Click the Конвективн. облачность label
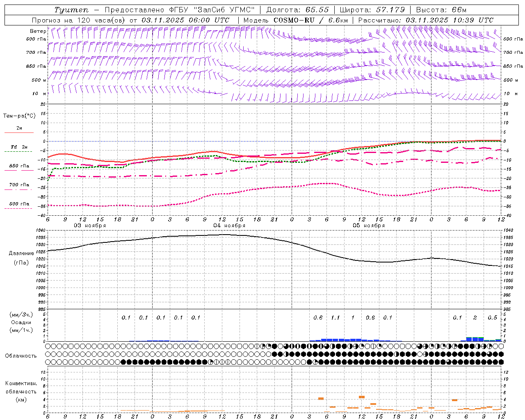This screenshot has height=420, width=525. [x=21, y=391]
